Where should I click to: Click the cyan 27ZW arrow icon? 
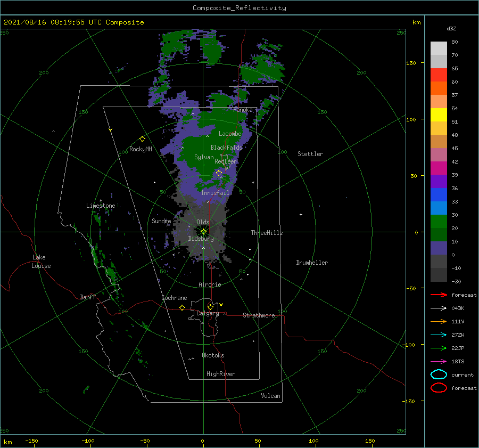(x=439, y=335)
